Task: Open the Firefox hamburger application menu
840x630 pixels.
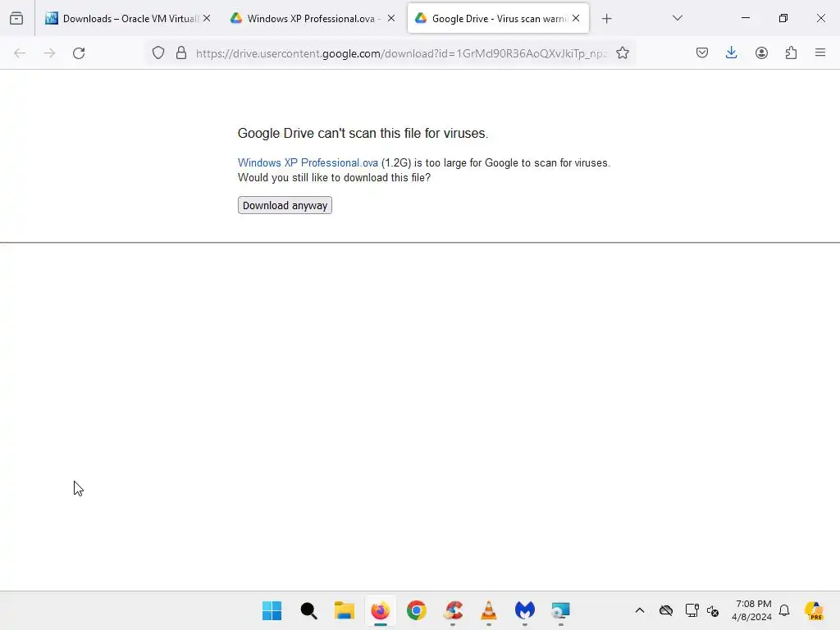Action: [x=820, y=52]
